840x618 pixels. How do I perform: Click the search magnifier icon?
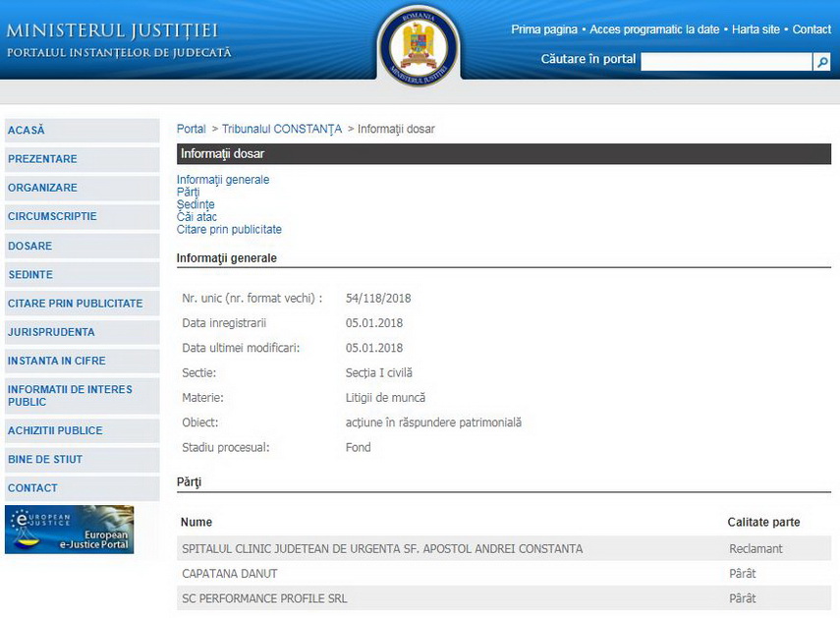tap(821, 62)
